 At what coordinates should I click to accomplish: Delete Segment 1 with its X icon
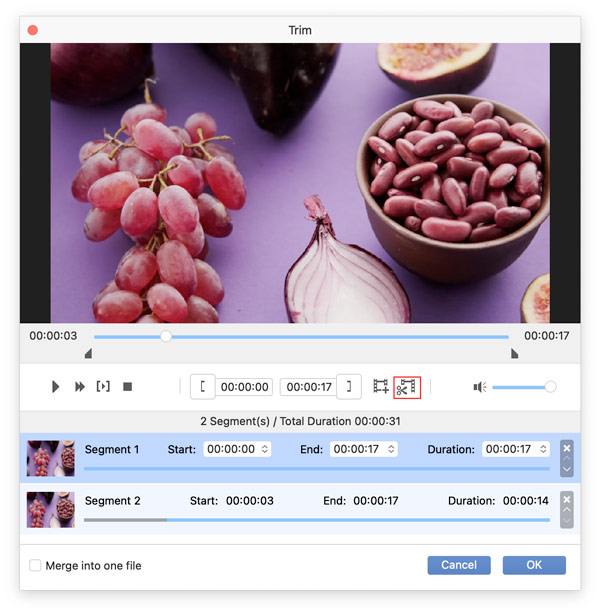click(567, 448)
